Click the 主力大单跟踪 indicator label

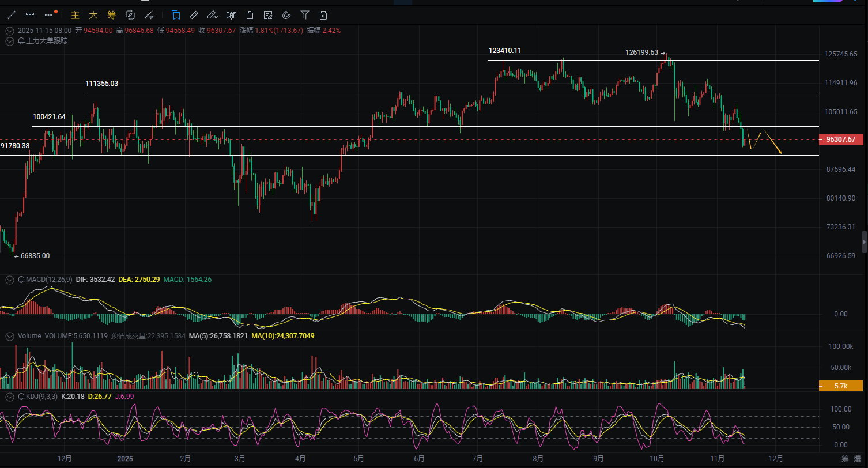click(46, 41)
